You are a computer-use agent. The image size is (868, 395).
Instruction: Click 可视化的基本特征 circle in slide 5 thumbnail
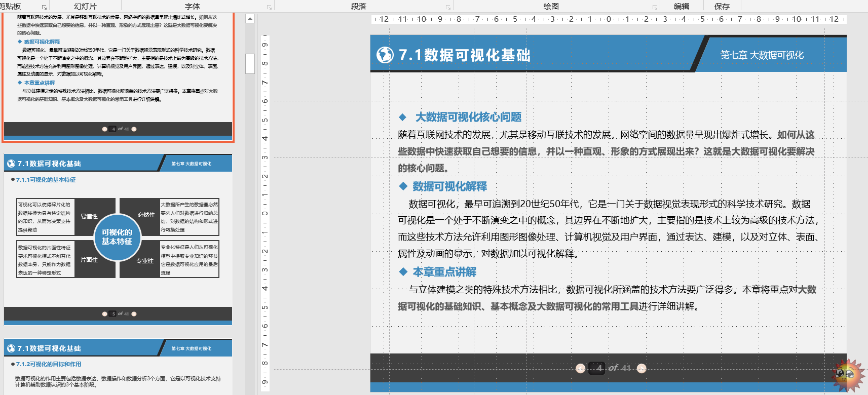click(x=117, y=237)
